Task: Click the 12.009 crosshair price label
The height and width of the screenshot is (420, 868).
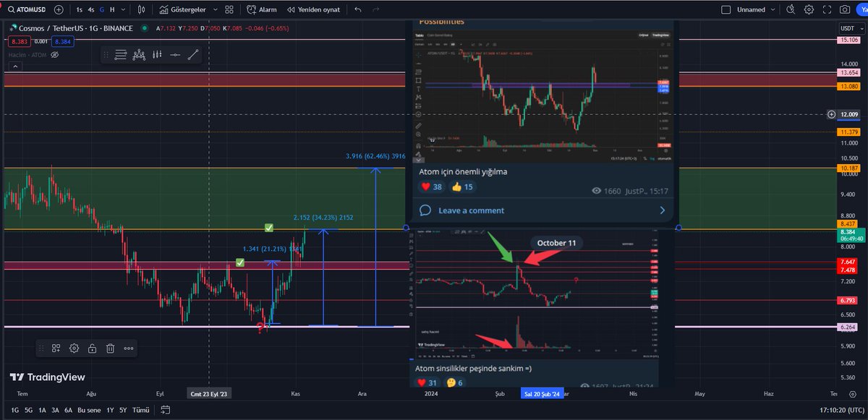Action: point(849,114)
